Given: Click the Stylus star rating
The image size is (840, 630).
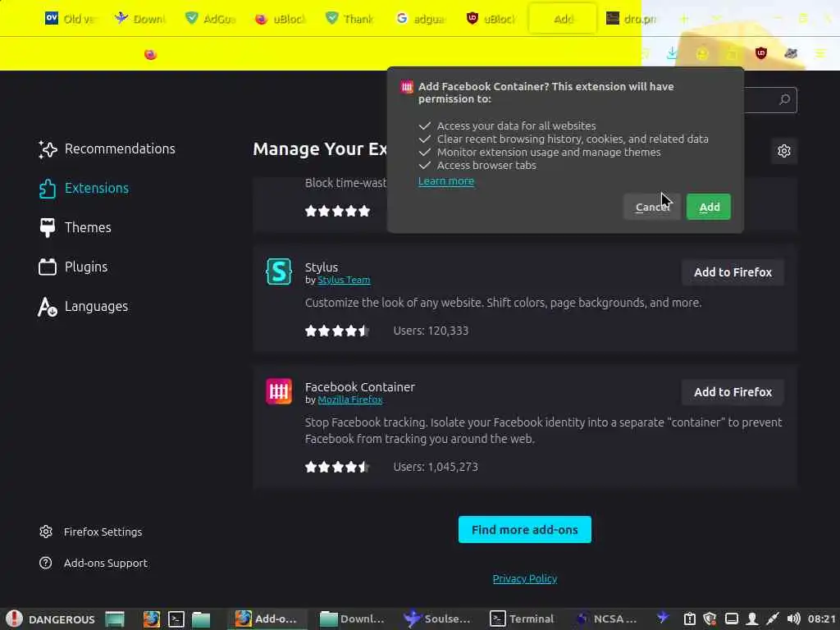Looking at the screenshot, I should [x=337, y=331].
